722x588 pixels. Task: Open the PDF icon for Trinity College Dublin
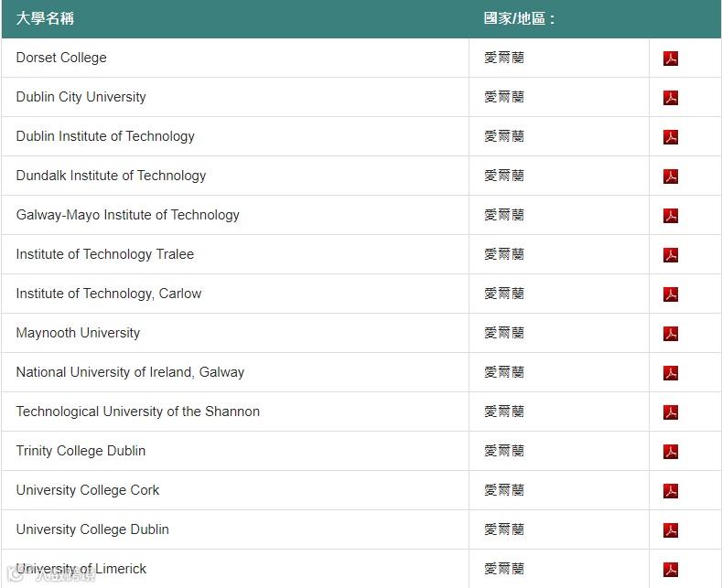pyautogui.click(x=671, y=452)
